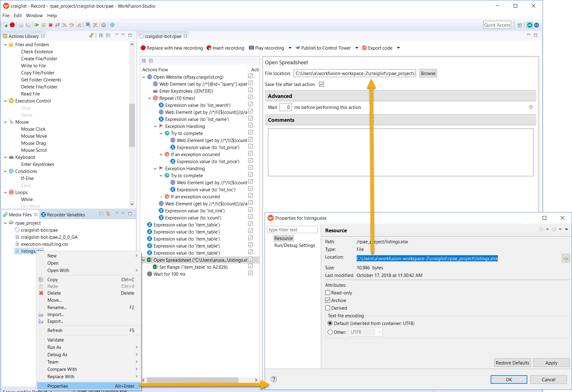The width and height of the screenshot is (572, 392).
Task: Collapse the Mouse actions category
Action: pos(5,122)
